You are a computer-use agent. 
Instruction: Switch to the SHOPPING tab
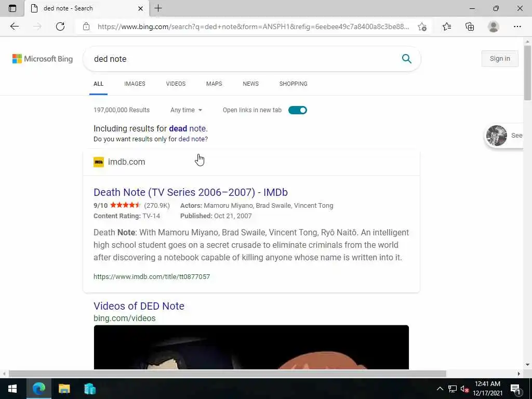[293, 84]
